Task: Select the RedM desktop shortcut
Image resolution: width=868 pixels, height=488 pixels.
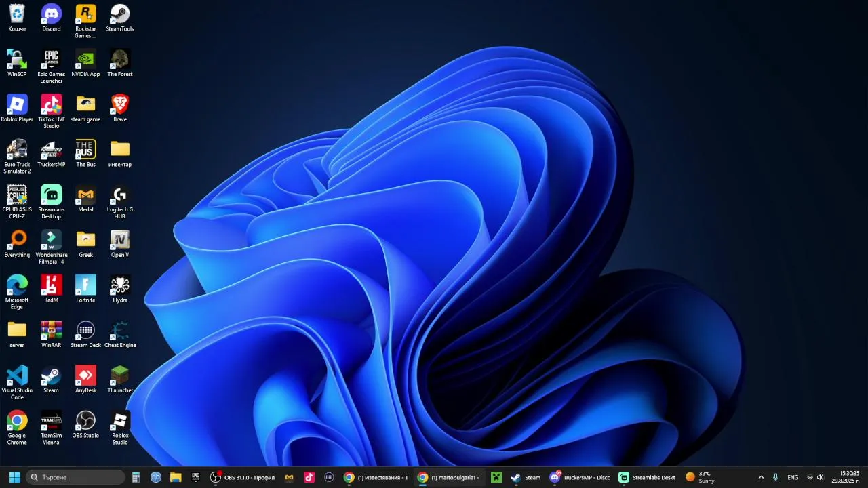Action: coord(52,289)
